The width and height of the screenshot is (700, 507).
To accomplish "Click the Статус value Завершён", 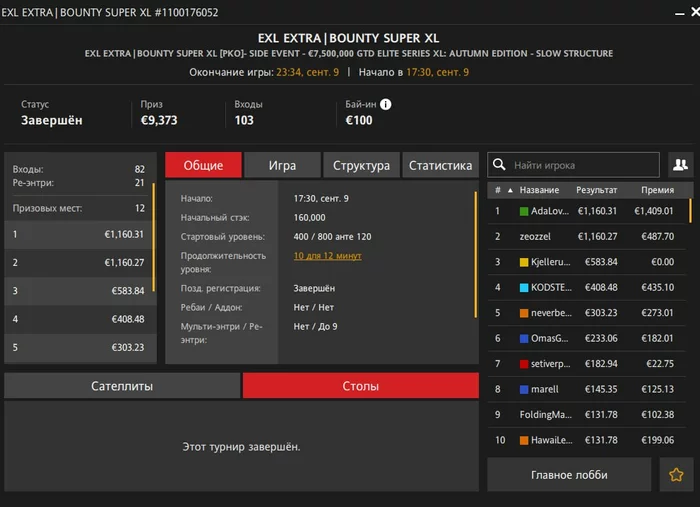I will pyautogui.click(x=52, y=121).
